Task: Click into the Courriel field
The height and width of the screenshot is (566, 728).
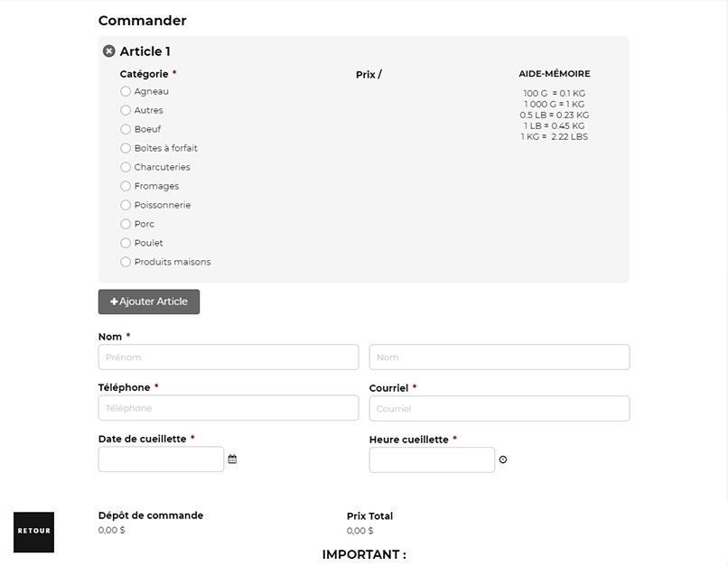Action: (x=499, y=408)
